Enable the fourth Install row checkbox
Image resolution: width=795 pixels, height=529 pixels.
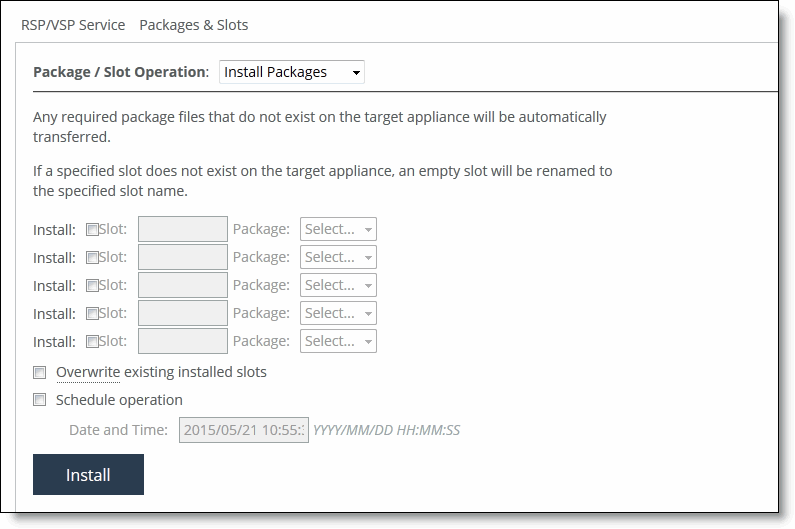point(92,313)
